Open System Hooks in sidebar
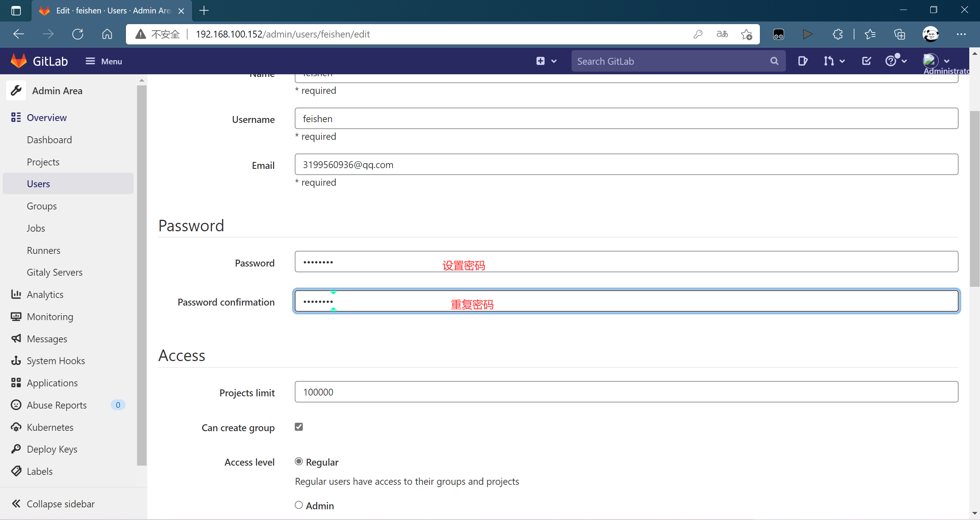Viewport: 980px width, 520px height. (56, 360)
